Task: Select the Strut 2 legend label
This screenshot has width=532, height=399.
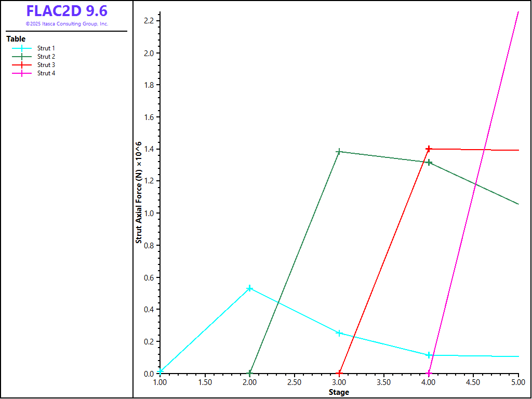Action: click(46, 57)
